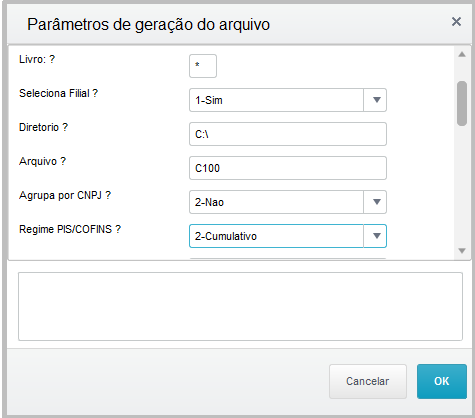Open the Seleciona Filial dropdown arrow
Screen dimensions: 475x418
click(376, 100)
